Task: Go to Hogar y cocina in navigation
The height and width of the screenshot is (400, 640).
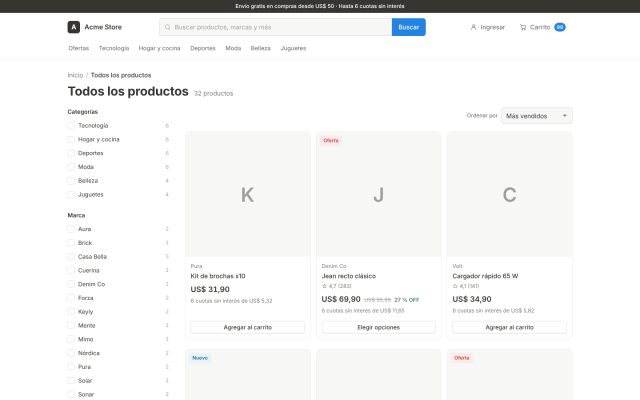Action: tap(160, 48)
